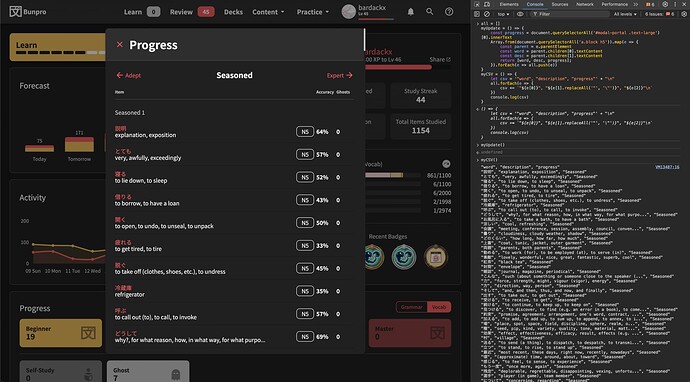Toggle the DevTools device toolbar icon

coord(487,4)
